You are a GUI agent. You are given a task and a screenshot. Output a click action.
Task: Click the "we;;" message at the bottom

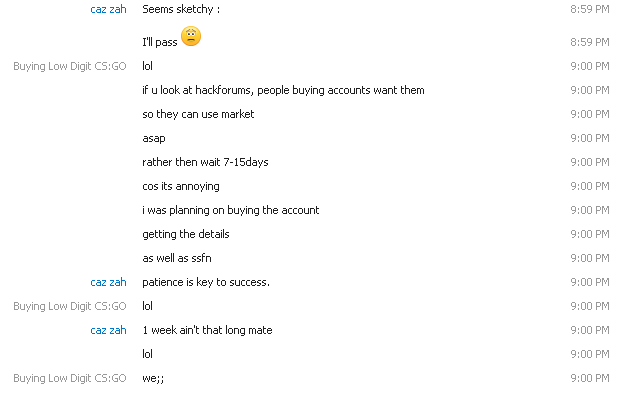(x=153, y=378)
